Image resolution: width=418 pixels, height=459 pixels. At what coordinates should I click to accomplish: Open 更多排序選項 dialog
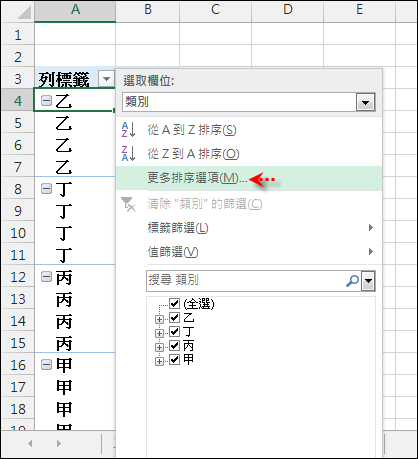(x=248, y=178)
